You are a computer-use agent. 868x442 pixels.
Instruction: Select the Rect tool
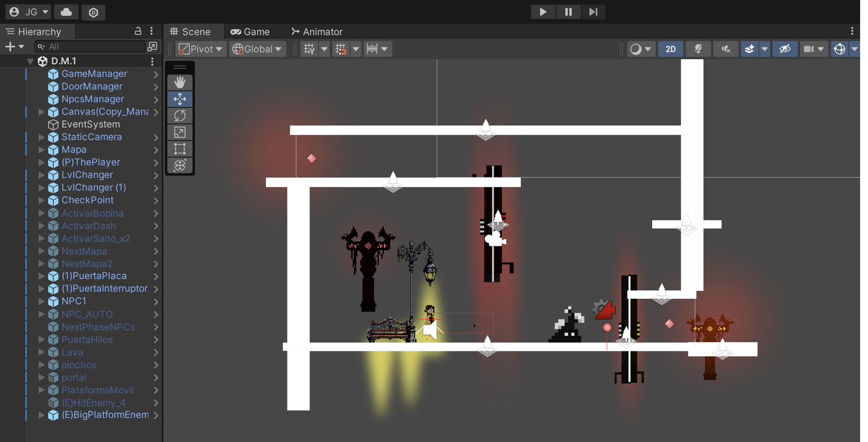pyautogui.click(x=180, y=149)
